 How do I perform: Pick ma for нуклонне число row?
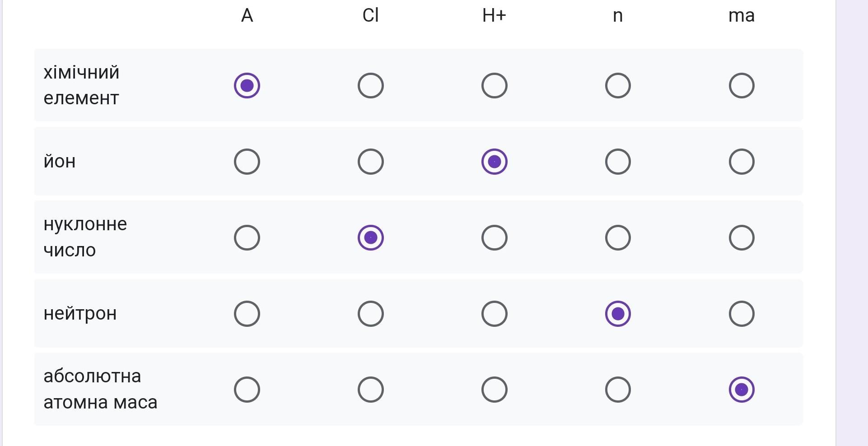(x=741, y=237)
